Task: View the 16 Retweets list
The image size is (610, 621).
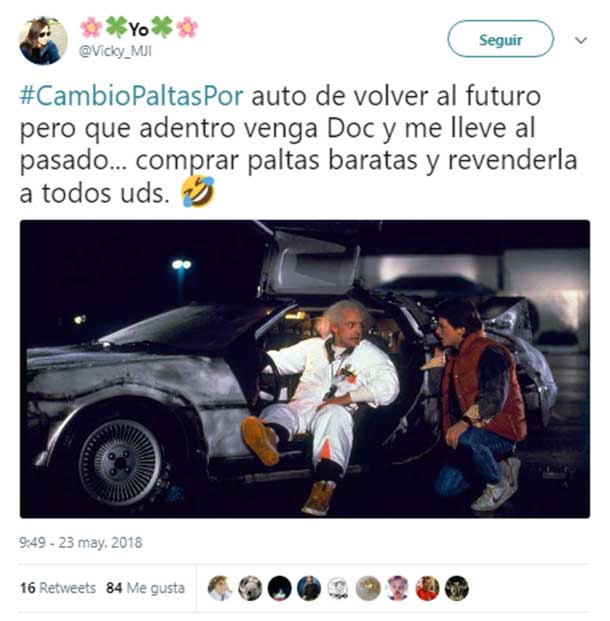Action: tap(58, 588)
